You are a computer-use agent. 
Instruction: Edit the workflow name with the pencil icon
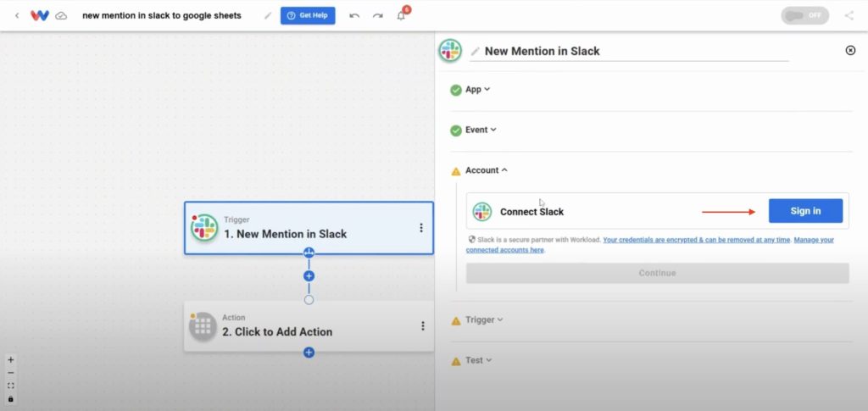pos(268,15)
